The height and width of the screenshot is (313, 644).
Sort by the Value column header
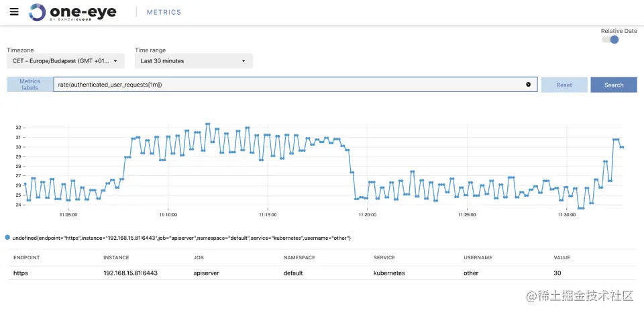pos(561,257)
